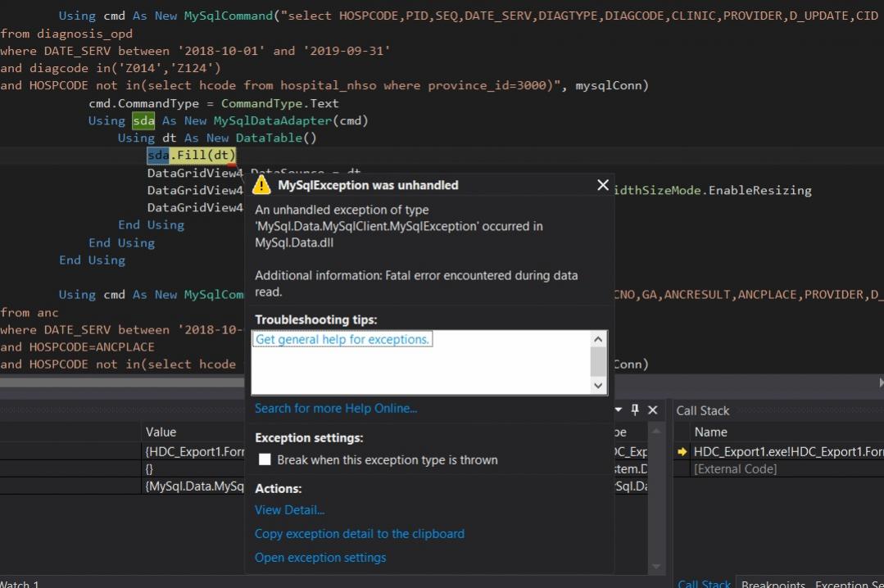Click the yellow current-frame arrow in Call Stack
This screenshot has width=884, height=588.
pos(682,451)
